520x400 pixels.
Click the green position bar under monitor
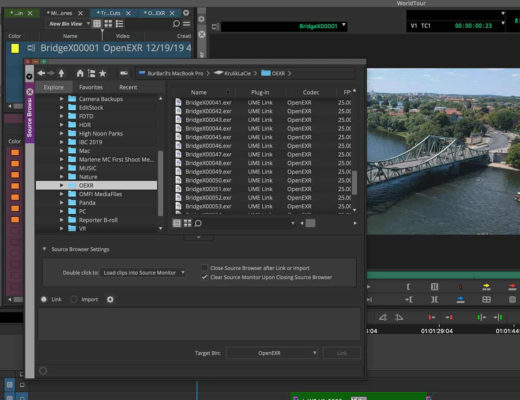click(x=443, y=275)
